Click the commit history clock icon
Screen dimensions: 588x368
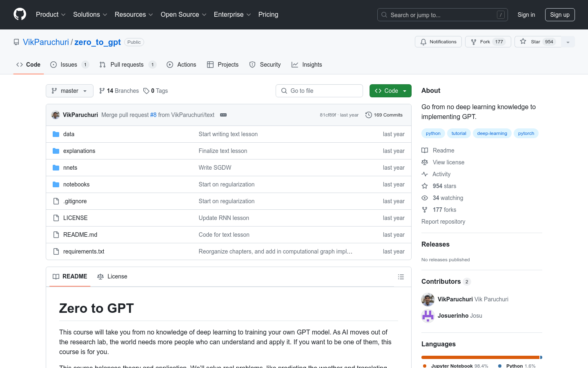point(368,115)
